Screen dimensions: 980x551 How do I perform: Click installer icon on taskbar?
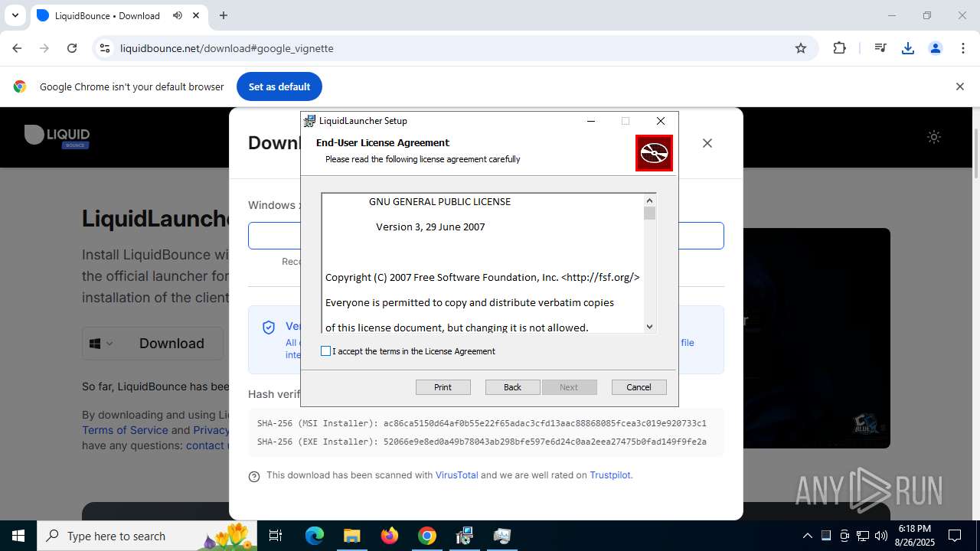point(465,536)
